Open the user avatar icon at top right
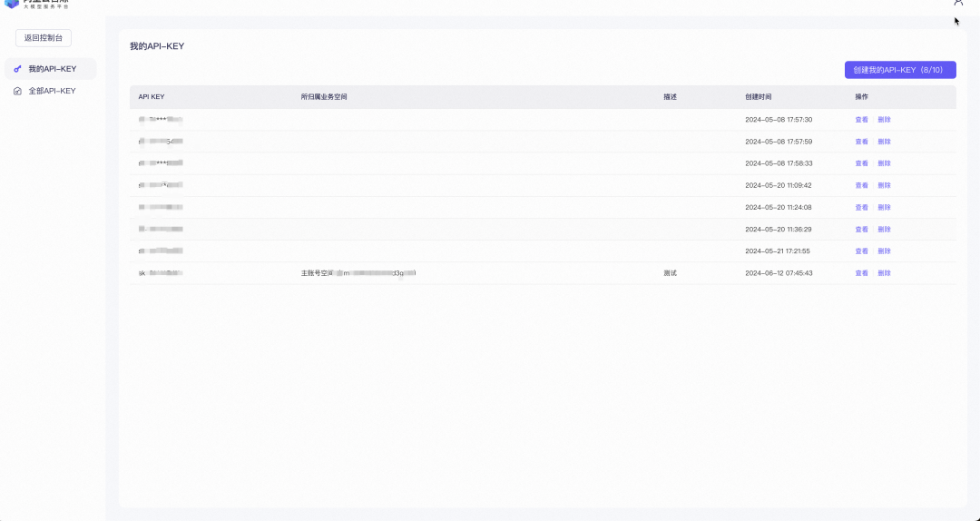Image resolution: width=980 pixels, height=521 pixels. (958, 3)
